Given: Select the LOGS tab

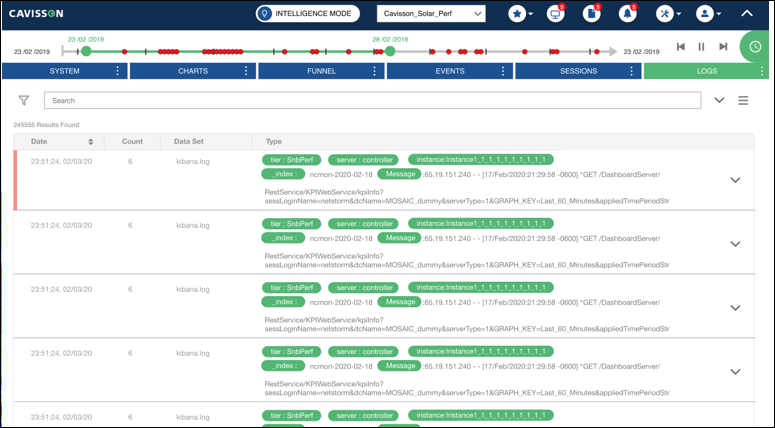Looking at the screenshot, I should click(707, 71).
